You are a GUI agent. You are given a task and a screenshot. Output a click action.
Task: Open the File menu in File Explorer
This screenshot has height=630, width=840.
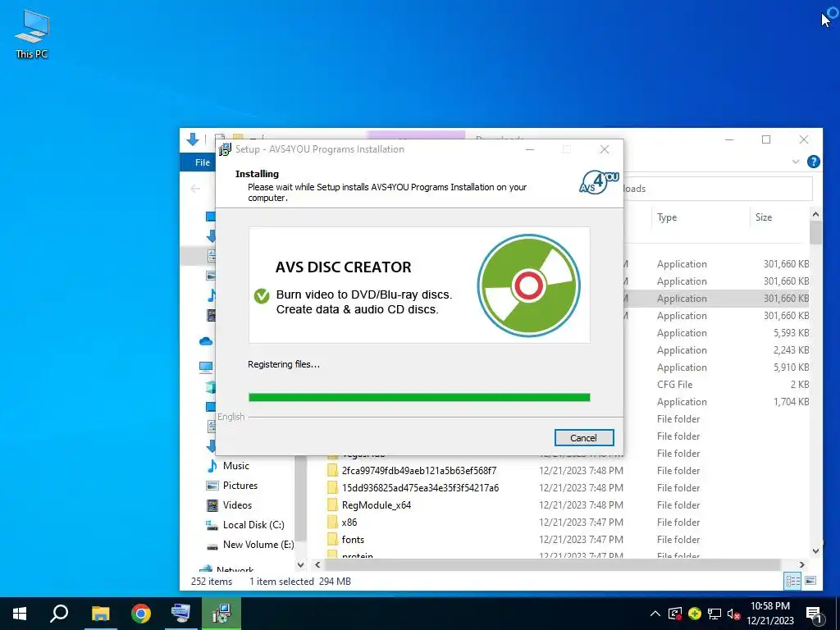(202, 162)
